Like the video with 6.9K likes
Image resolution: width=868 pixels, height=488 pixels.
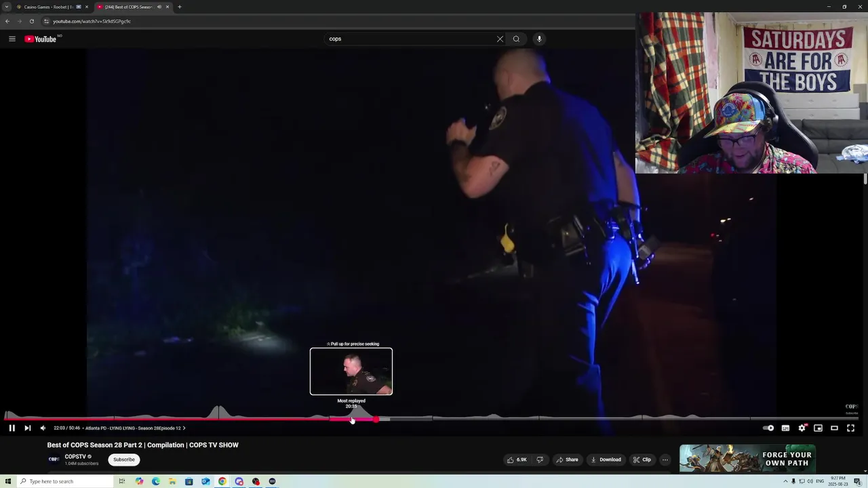tap(516, 460)
